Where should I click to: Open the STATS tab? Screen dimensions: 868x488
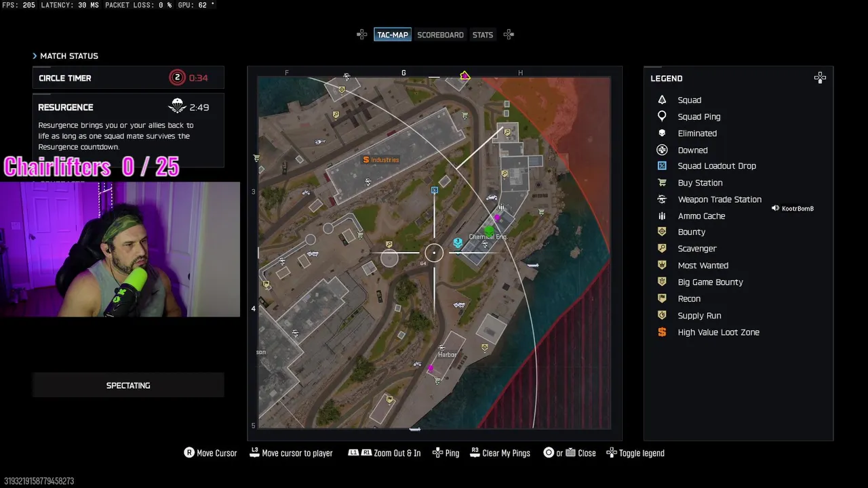(483, 35)
